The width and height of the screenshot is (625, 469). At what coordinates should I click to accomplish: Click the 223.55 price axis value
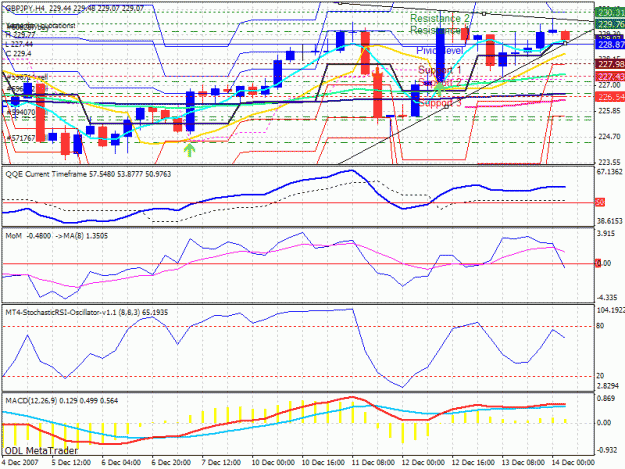coord(609,162)
